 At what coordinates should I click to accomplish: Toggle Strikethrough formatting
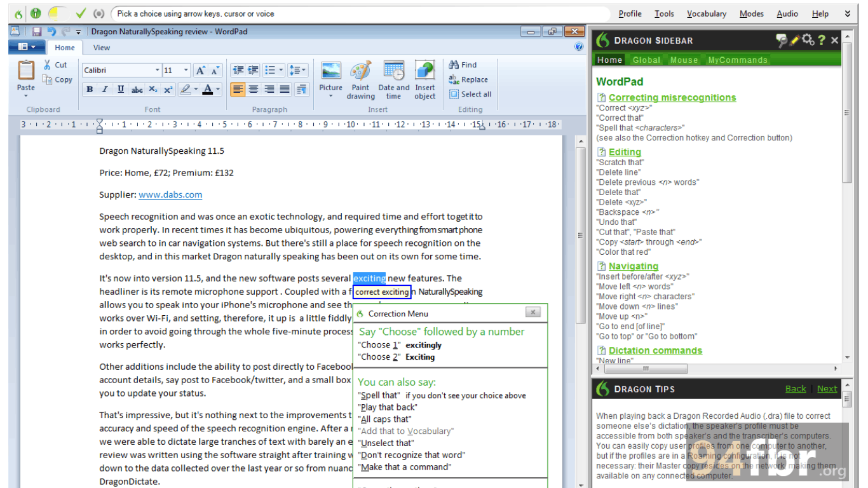[137, 90]
